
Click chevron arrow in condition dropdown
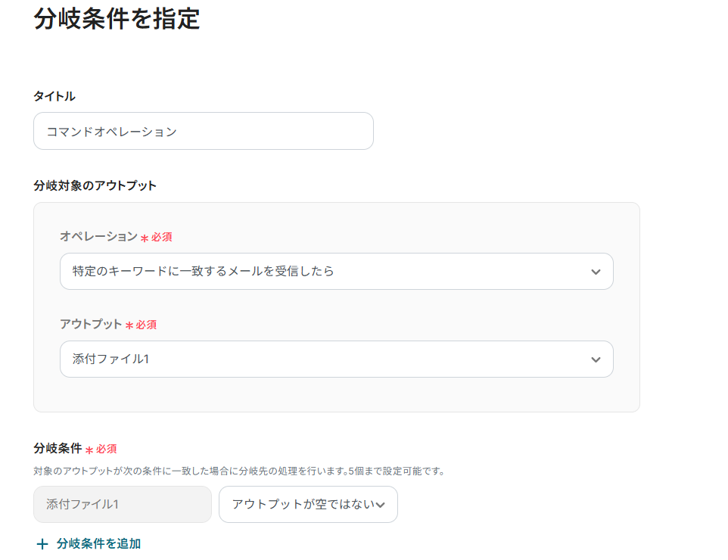[381, 505]
